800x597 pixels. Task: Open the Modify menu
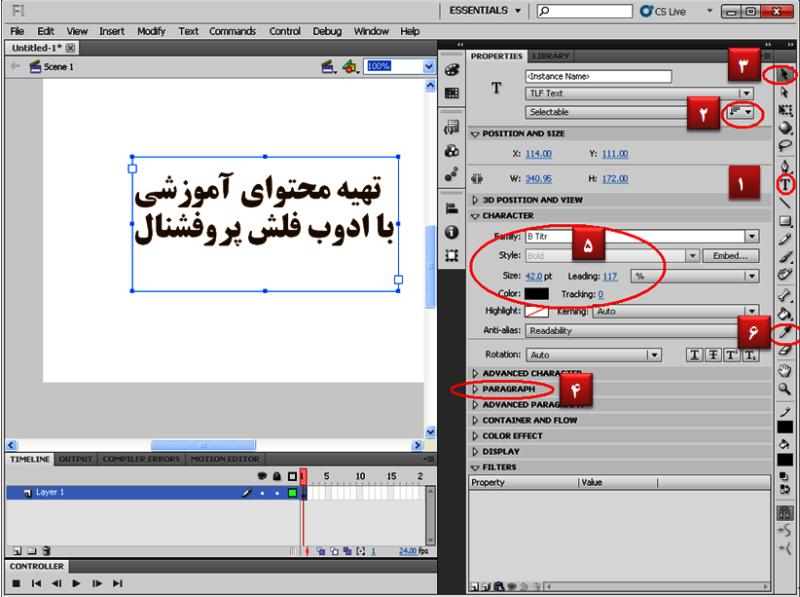click(x=151, y=32)
